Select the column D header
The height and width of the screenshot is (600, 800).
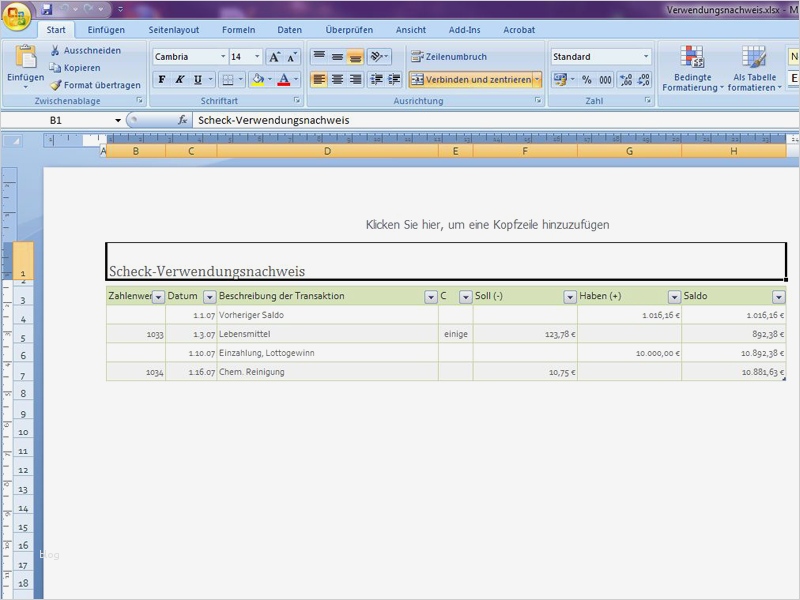click(x=328, y=151)
